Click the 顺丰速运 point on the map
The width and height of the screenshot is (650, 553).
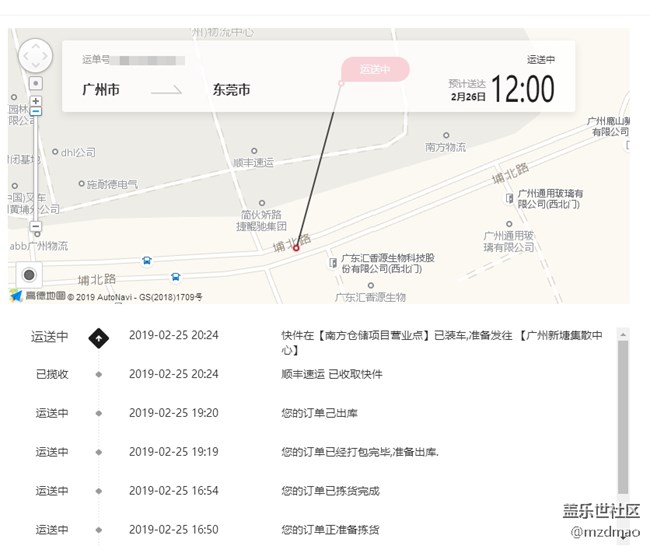click(254, 151)
